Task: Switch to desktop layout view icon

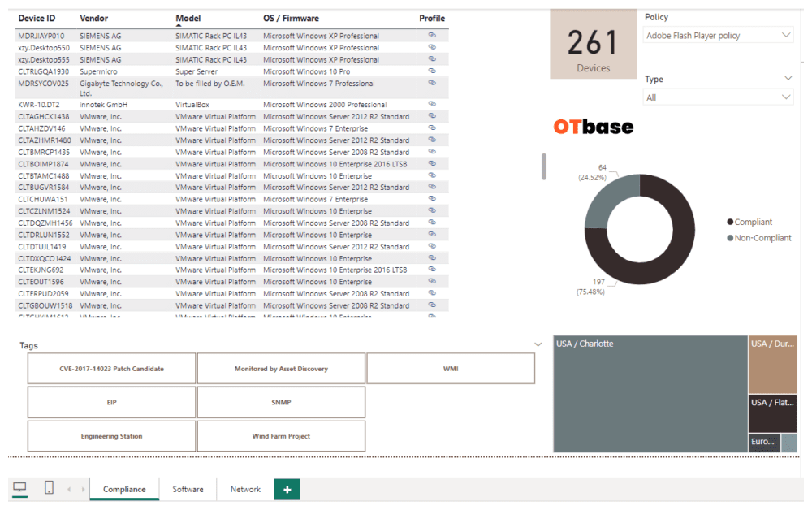Action: [x=20, y=488]
